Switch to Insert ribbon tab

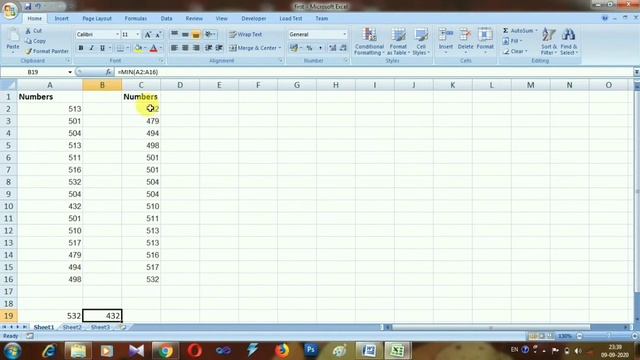coord(62,18)
